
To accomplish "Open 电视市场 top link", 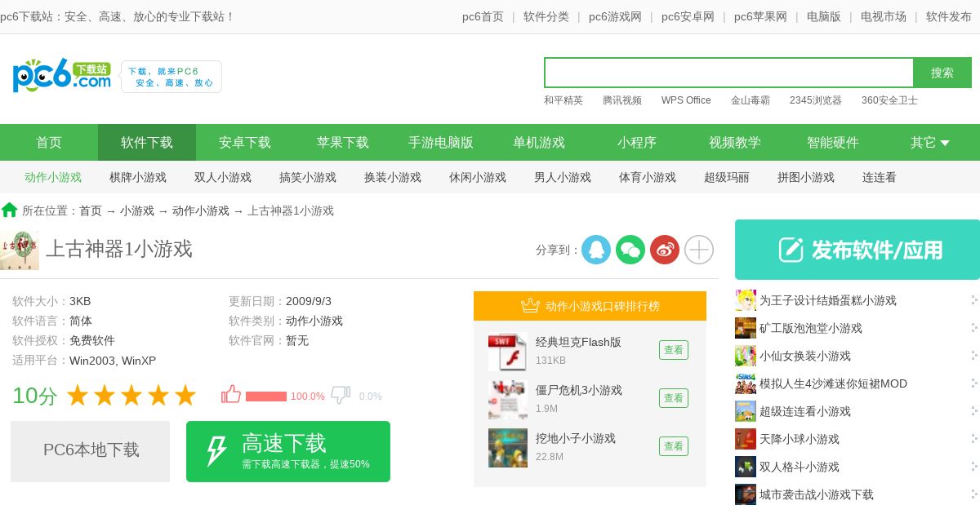I will point(884,16).
